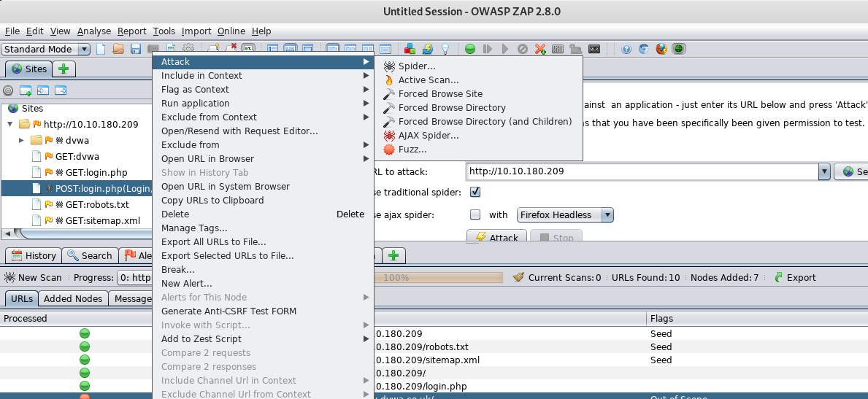Toggle the green break-on-all-requests circle icon

point(470,49)
